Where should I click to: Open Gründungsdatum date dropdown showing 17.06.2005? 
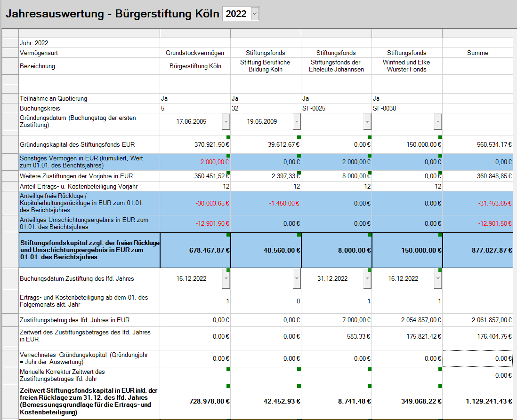pyautogui.click(x=226, y=122)
